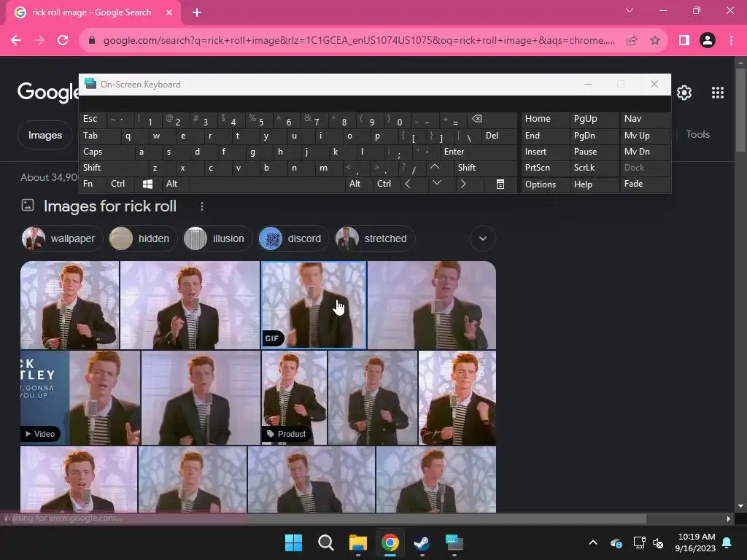Open taskbar Search
This screenshot has height=560, width=747.
(326, 542)
